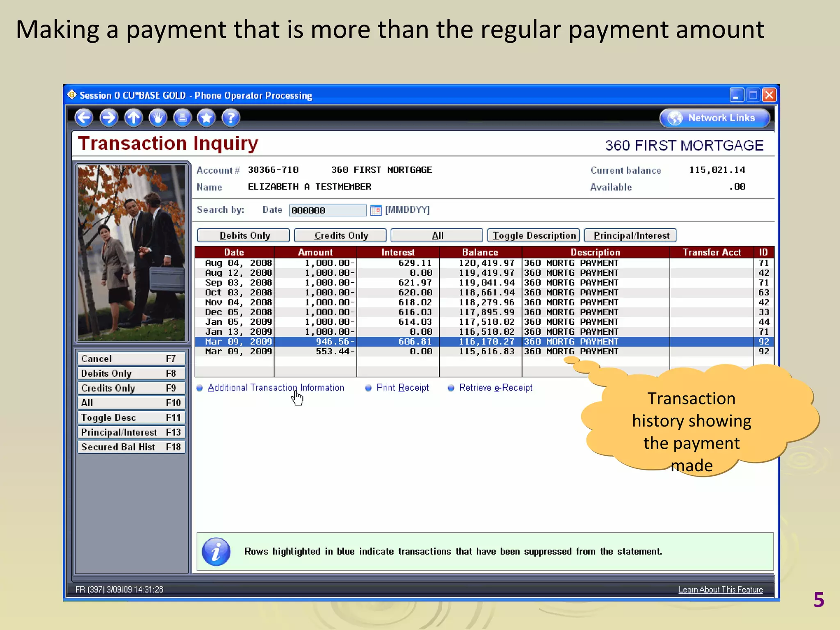Click inside the Date search field
840x630 pixels.
tap(327, 210)
